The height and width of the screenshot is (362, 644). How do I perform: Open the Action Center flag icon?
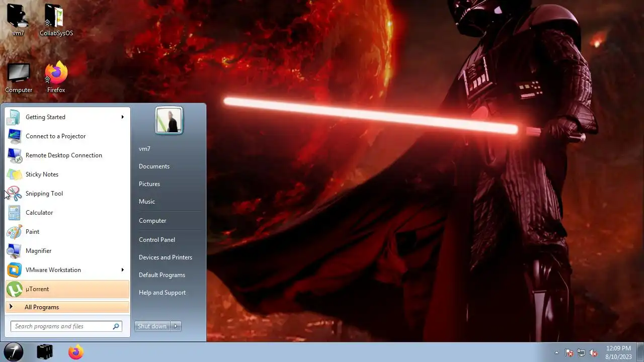(x=569, y=352)
